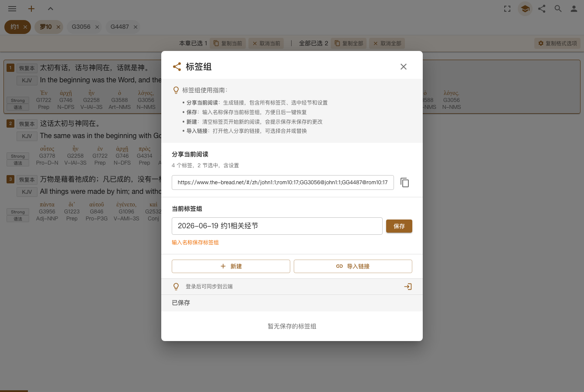Click Greek word λόγος in verse 1
Screen dimensions: 584x392
[146, 93]
